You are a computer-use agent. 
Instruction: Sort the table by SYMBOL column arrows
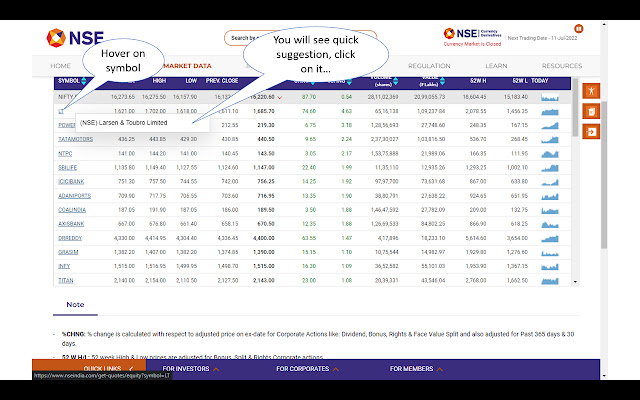pos(84,81)
